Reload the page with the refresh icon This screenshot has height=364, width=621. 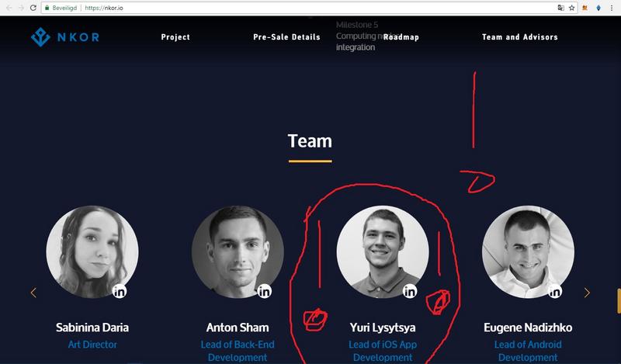(x=33, y=8)
